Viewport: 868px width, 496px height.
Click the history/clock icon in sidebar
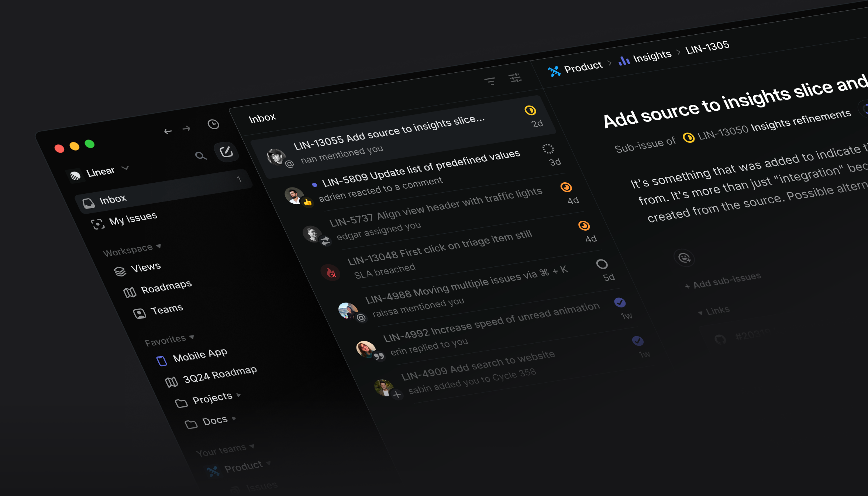coord(213,124)
